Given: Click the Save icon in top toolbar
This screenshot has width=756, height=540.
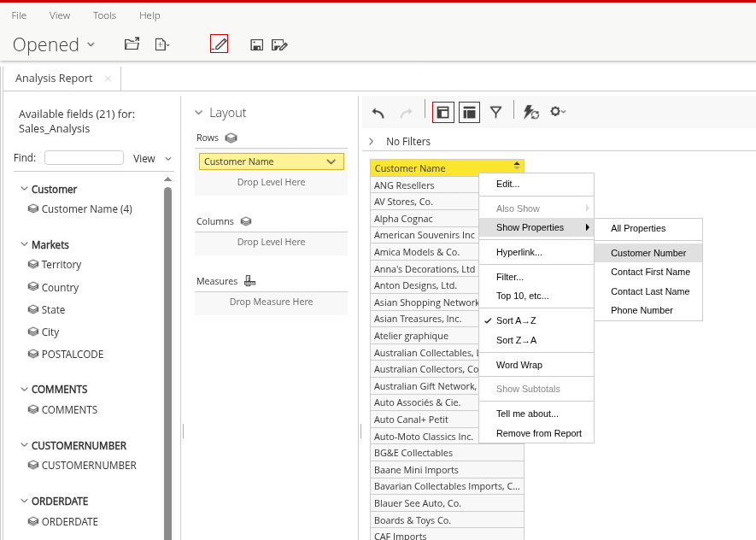Looking at the screenshot, I should point(256,44).
